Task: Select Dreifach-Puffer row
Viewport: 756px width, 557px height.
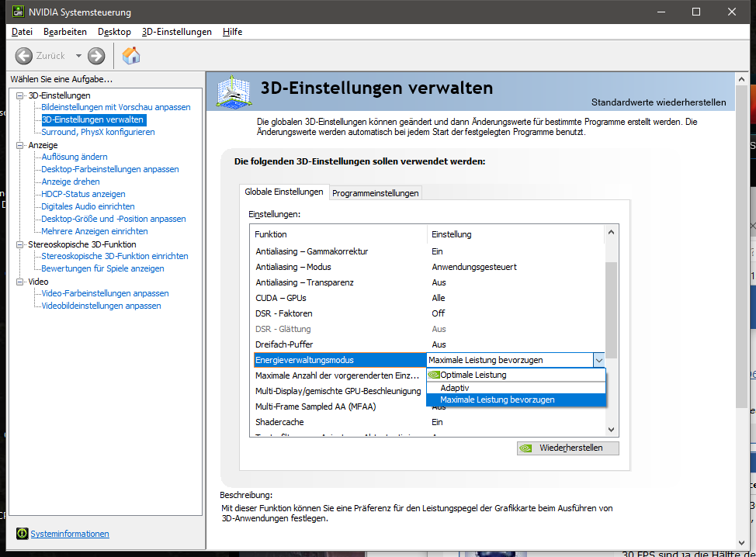Action: click(x=428, y=344)
